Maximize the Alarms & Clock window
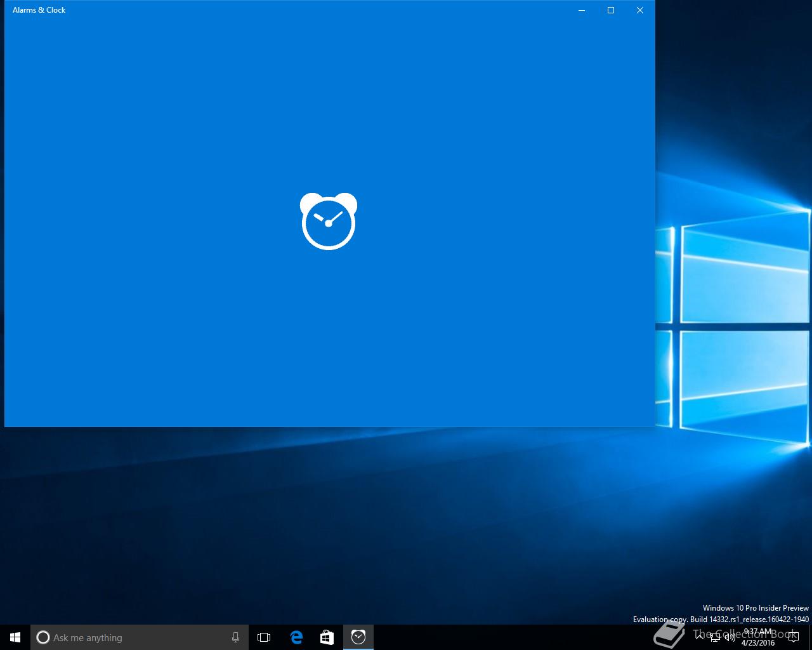The height and width of the screenshot is (650, 812). (x=611, y=10)
